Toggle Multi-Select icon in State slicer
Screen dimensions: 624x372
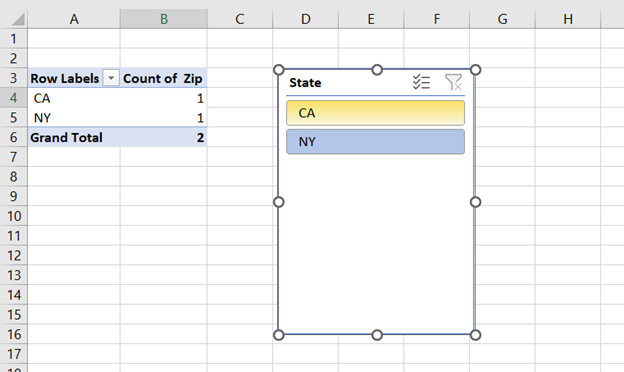[421, 82]
